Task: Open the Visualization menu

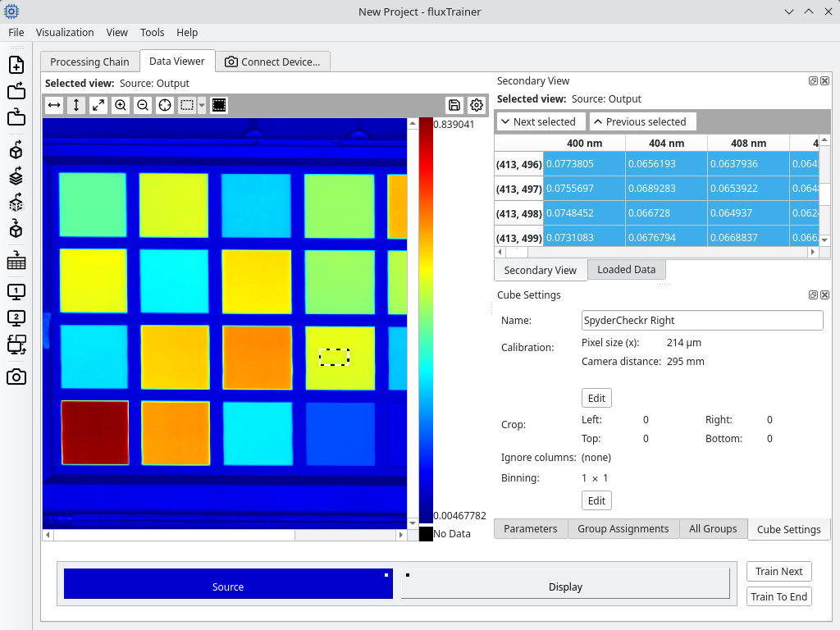Action: pos(65,32)
